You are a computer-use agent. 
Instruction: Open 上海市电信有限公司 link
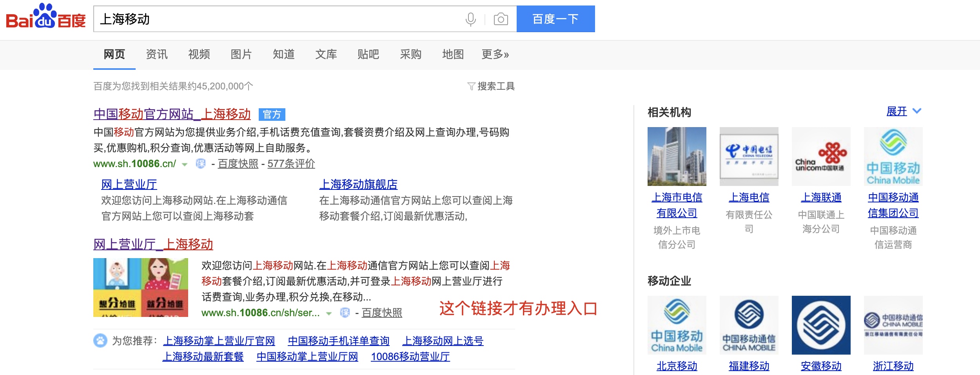coord(677,205)
